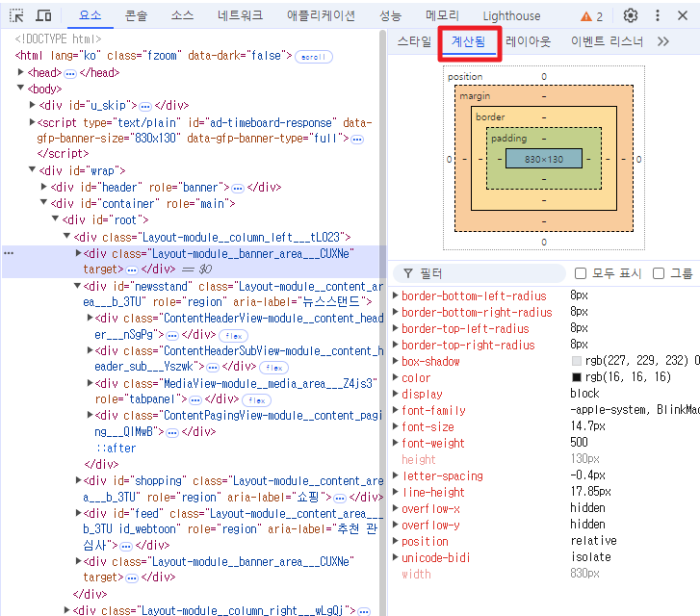
Task: Click the 830×130 content box in box model
Action: [544, 159]
